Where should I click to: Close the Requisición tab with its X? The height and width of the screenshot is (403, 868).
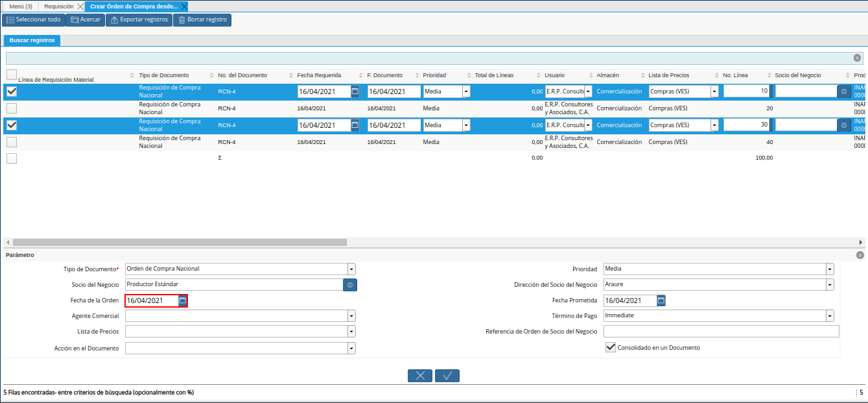pos(80,6)
